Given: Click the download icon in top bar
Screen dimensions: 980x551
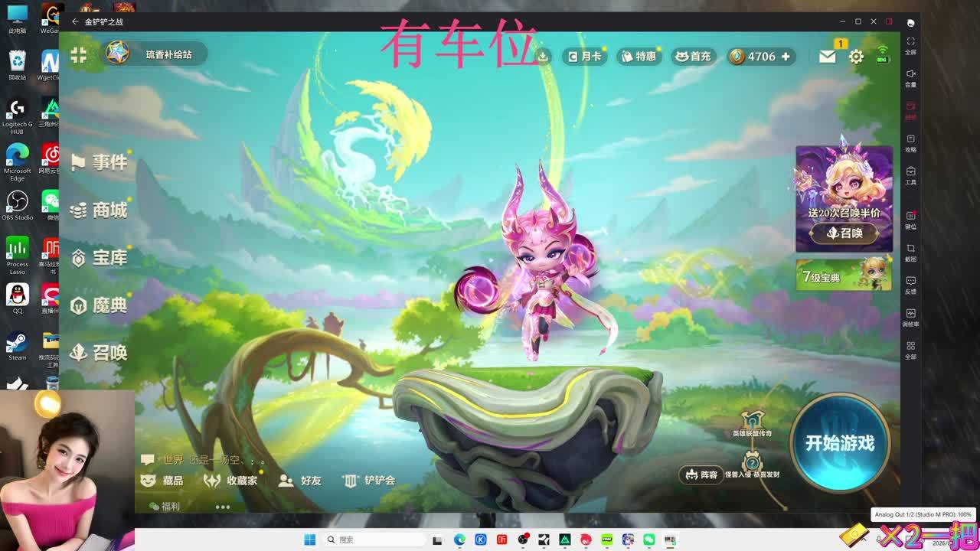Looking at the screenshot, I should 543,56.
